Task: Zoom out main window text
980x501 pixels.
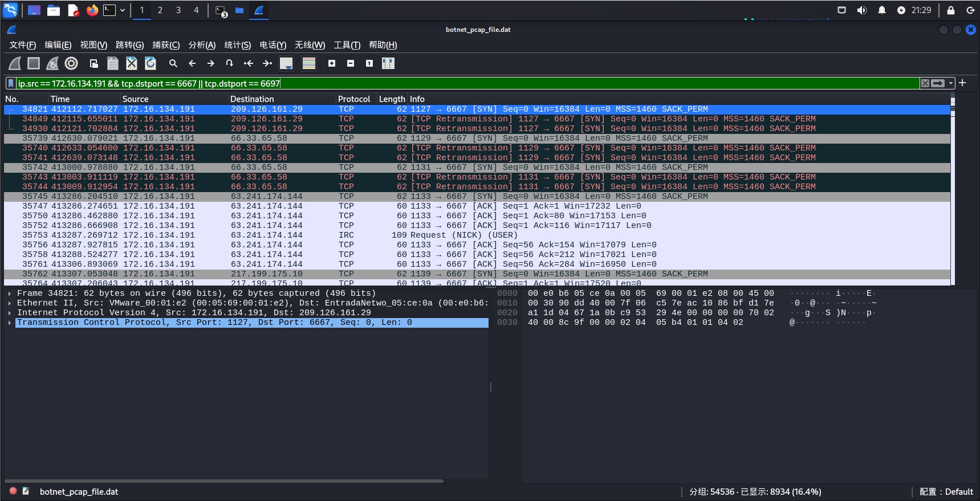Action: [x=351, y=63]
